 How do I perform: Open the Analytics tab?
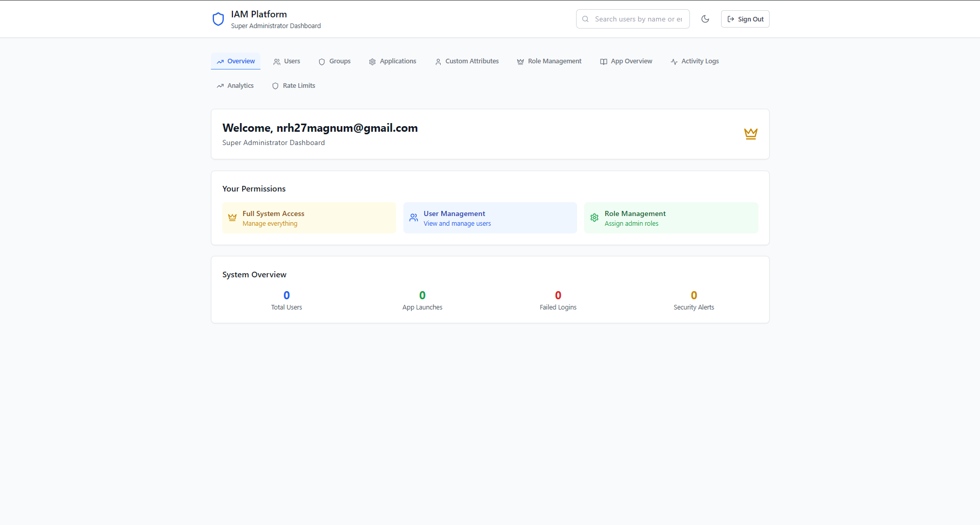point(235,86)
